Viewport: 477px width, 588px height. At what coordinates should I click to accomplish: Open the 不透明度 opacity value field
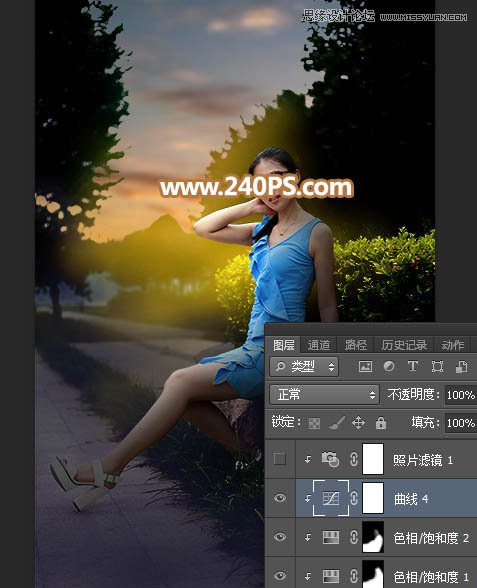[x=461, y=395]
